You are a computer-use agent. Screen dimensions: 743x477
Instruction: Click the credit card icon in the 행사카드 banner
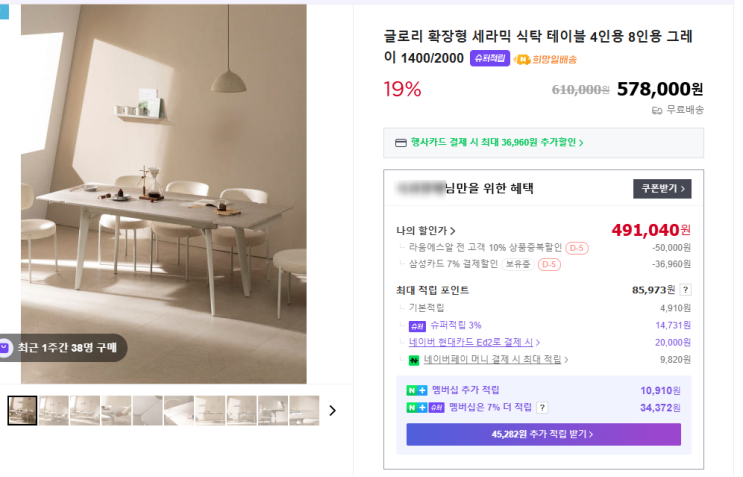click(x=400, y=143)
